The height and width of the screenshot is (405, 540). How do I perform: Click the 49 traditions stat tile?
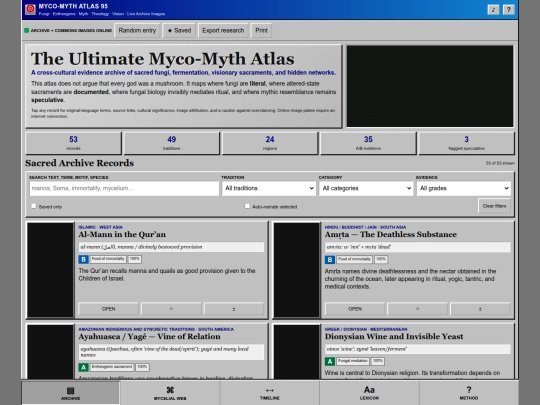tap(172, 143)
